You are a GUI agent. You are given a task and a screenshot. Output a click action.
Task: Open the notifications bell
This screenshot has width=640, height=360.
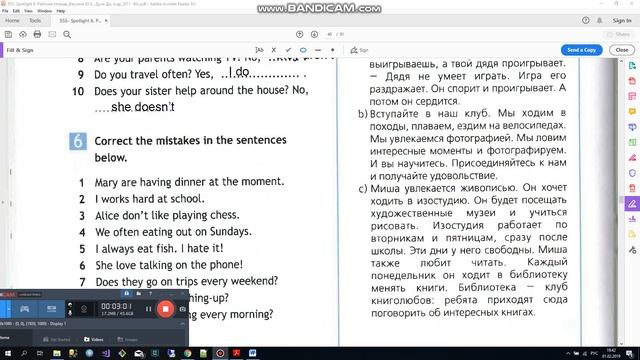tap(599, 20)
